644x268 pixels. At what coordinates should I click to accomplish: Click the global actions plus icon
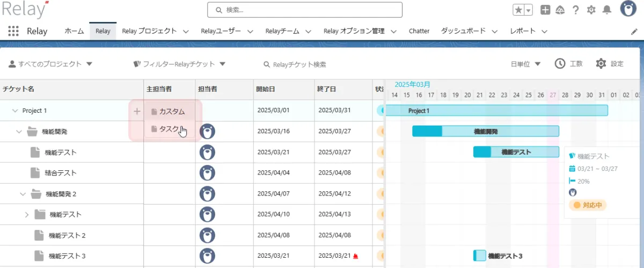(x=545, y=10)
